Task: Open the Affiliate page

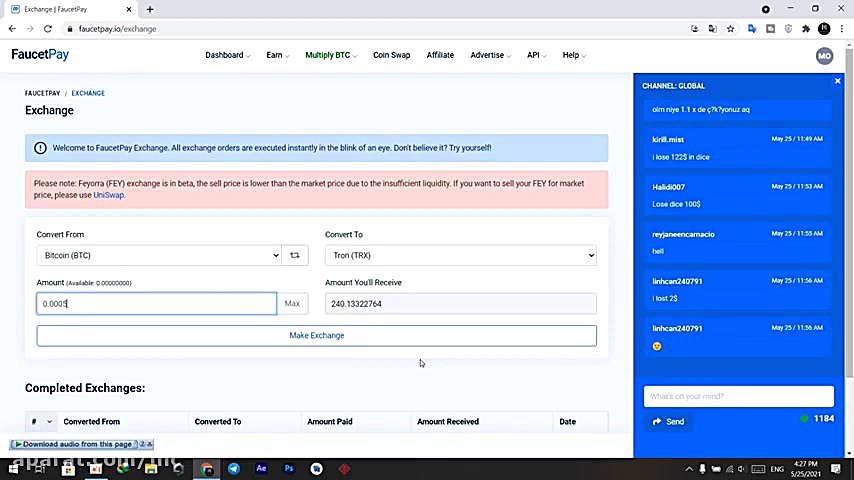Action: tap(440, 55)
